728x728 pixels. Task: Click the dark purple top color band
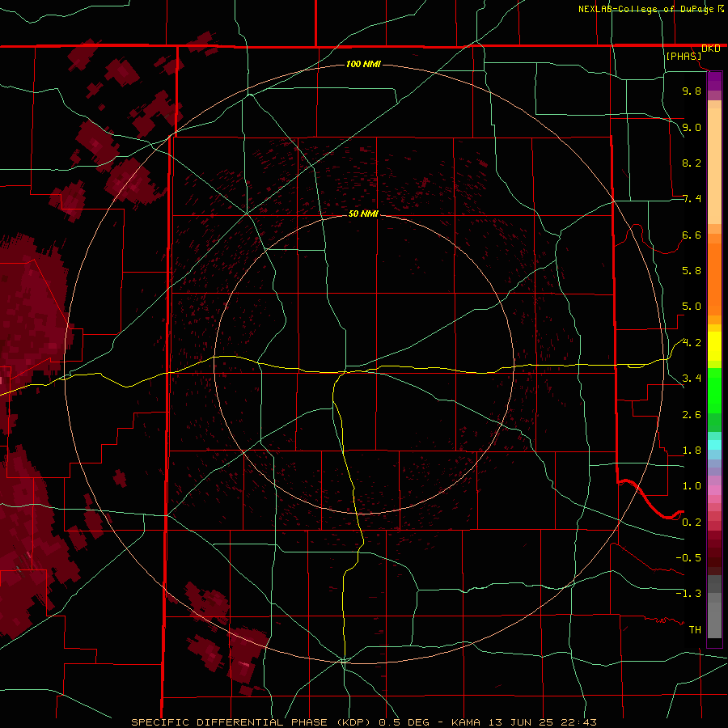click(x=714, y=81)
